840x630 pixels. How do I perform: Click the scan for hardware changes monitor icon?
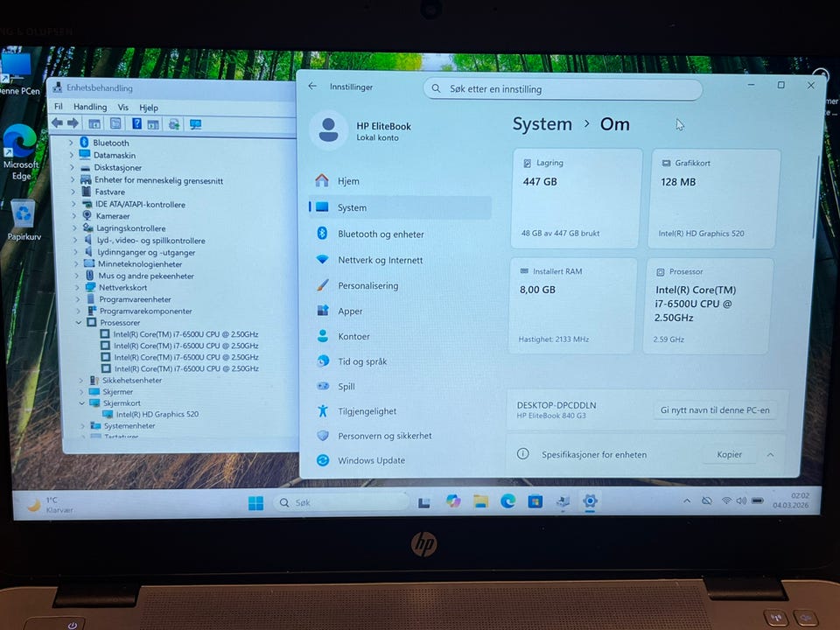tap(195, 125)
